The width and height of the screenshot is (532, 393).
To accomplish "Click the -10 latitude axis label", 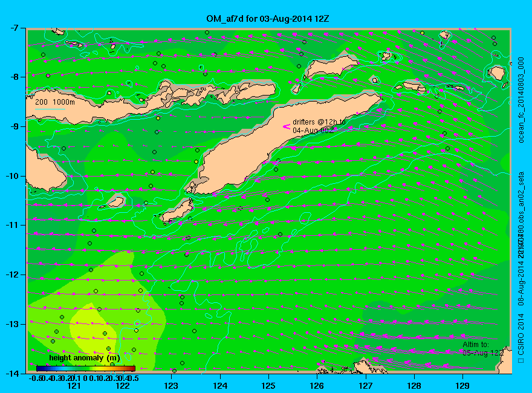I will coord(12,176).
